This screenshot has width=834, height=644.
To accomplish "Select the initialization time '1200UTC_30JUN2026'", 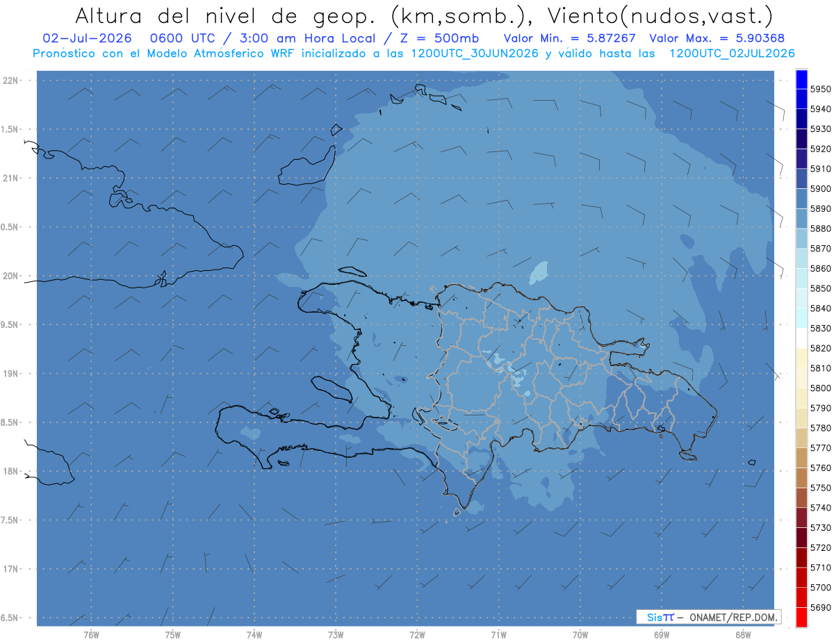I will point(475,53).
